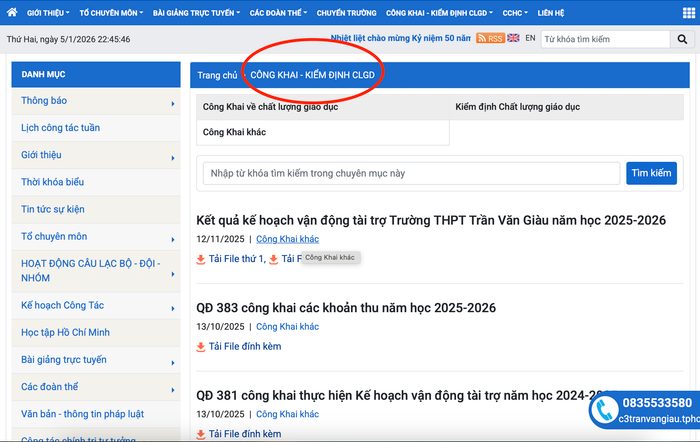Select Kiểm định Chất lượng giáo dục tab

point(516,105)
